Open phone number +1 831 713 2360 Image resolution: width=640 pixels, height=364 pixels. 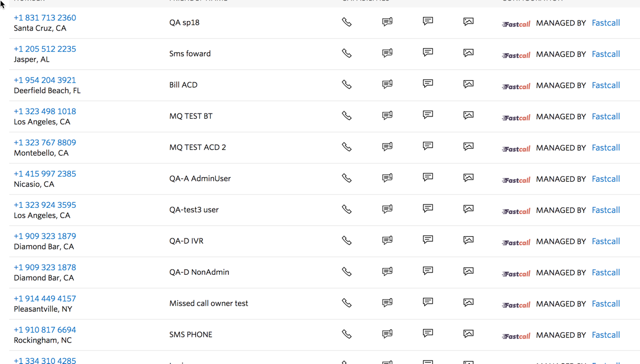click(45, 18)
